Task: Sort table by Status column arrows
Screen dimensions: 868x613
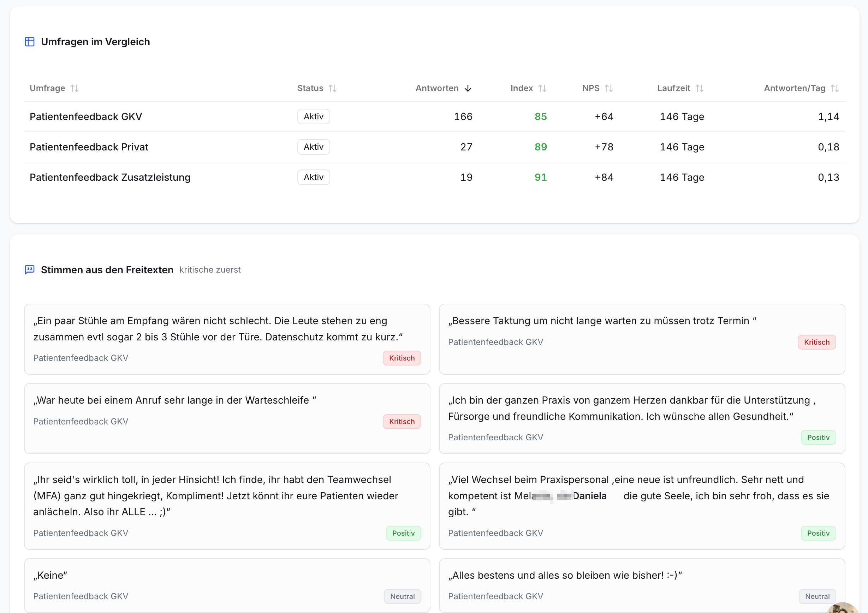Action: [x=333, y=88]
